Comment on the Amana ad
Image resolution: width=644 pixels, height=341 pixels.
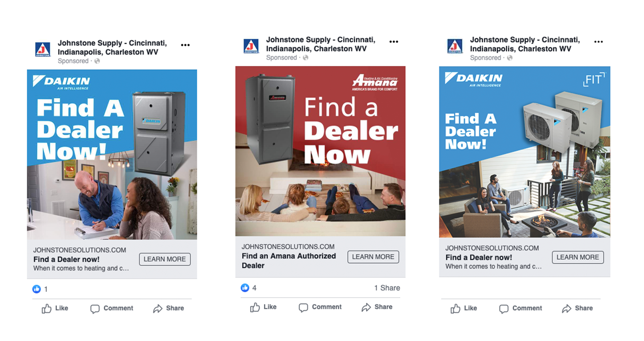coord(320,307)
